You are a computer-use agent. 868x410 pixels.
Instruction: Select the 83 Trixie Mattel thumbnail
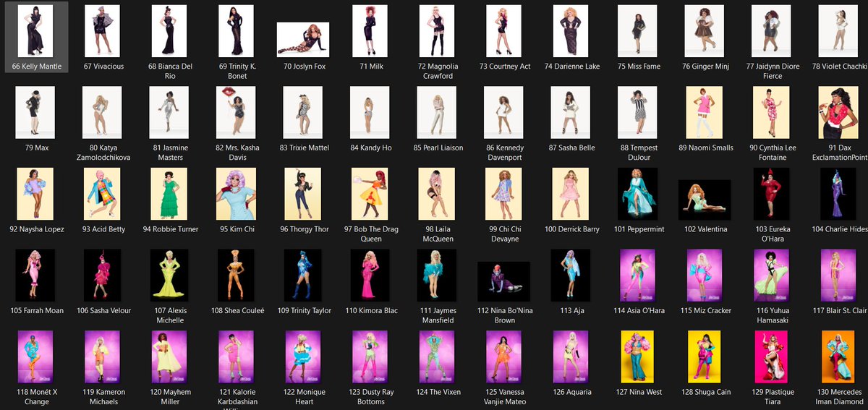tap(303, 112)
